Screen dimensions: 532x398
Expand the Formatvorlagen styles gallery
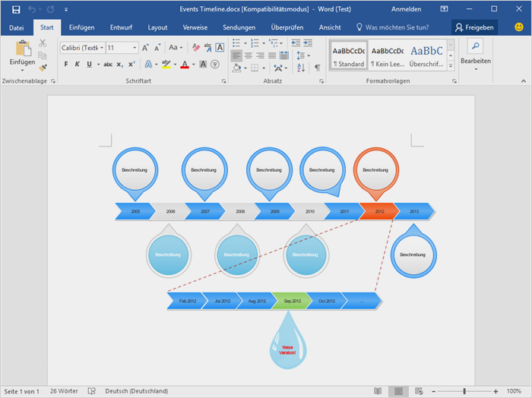(x=451, y=66)
